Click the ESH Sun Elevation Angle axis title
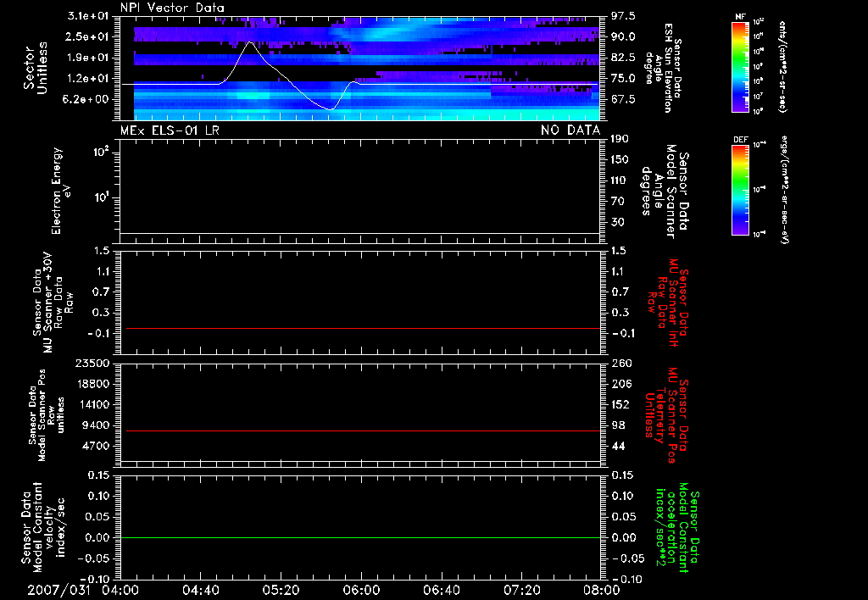 click(x=663, y=68)
